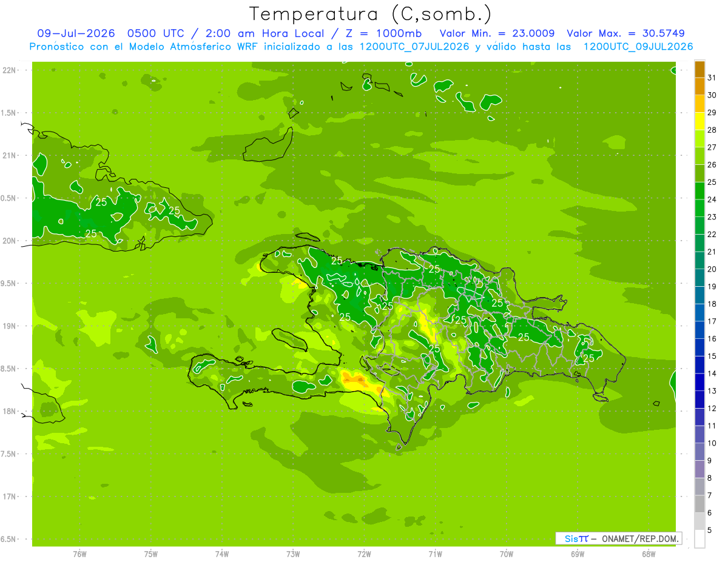The image size is (728, 562).
Task: Select the '71W' longitude axis label
Action: point(435,554)
